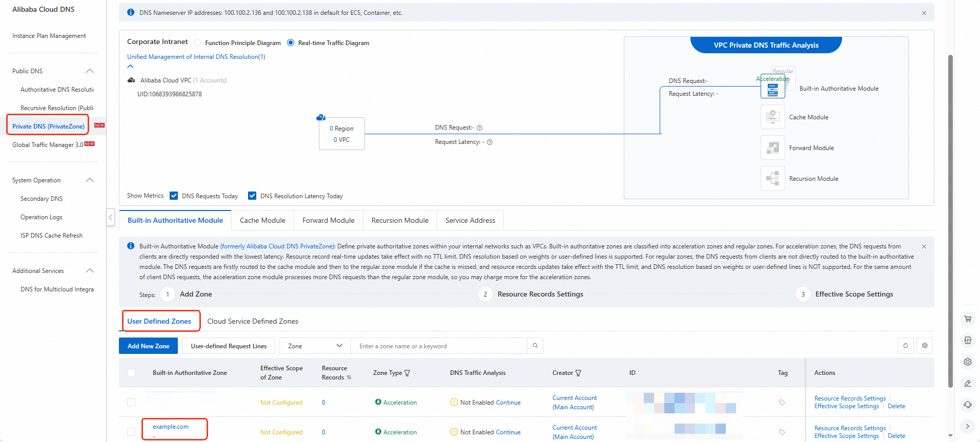The height and width of the screenshot is (442, 980).
Task: Click Continue in the example.com row
Action: pos(508,432)
